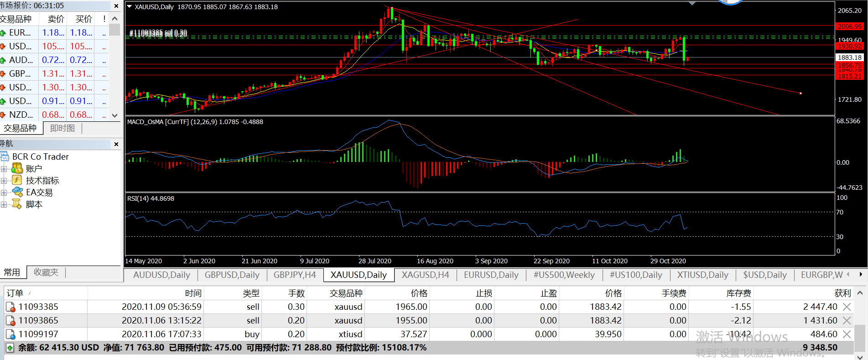The height and width of the screenshot is (360, 868).
Task: Click the 买价 ask column header
Action: (x=81, y=19)
